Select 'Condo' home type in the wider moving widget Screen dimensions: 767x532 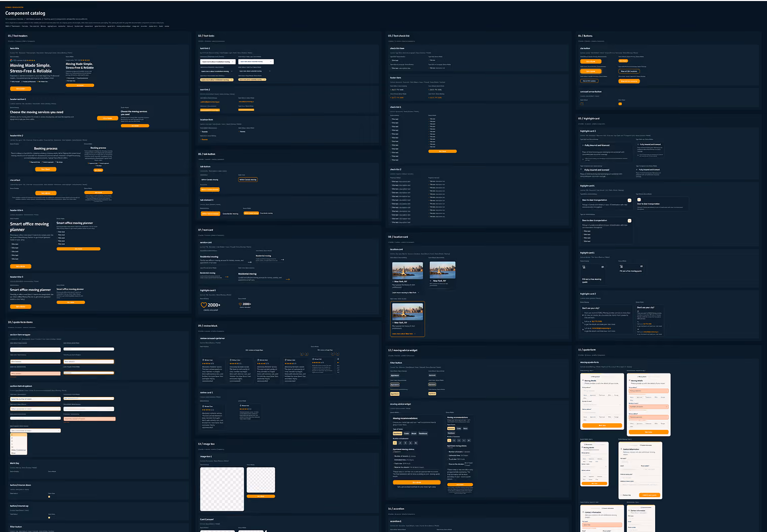406,433
